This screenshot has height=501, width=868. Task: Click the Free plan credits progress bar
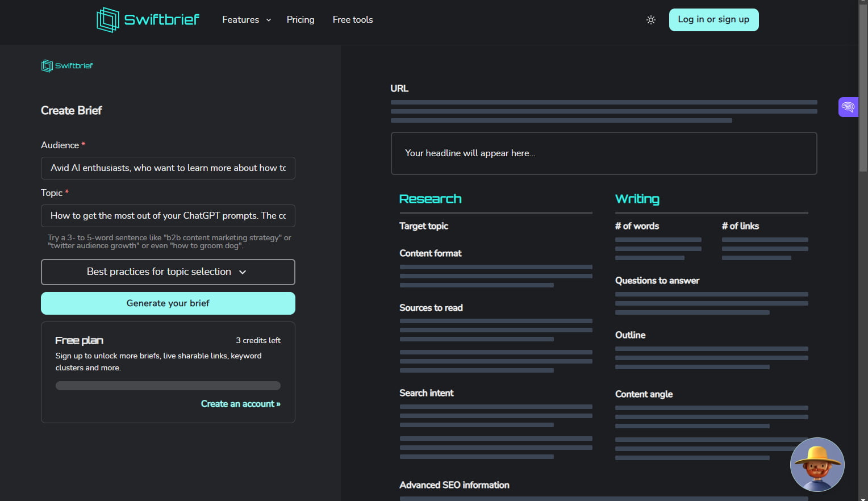click(x=168, y=385)
